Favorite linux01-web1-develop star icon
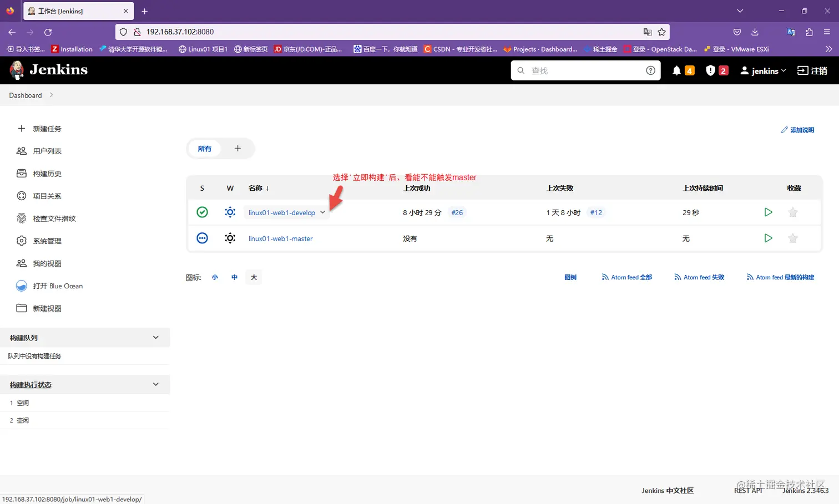 coord(793,212)
